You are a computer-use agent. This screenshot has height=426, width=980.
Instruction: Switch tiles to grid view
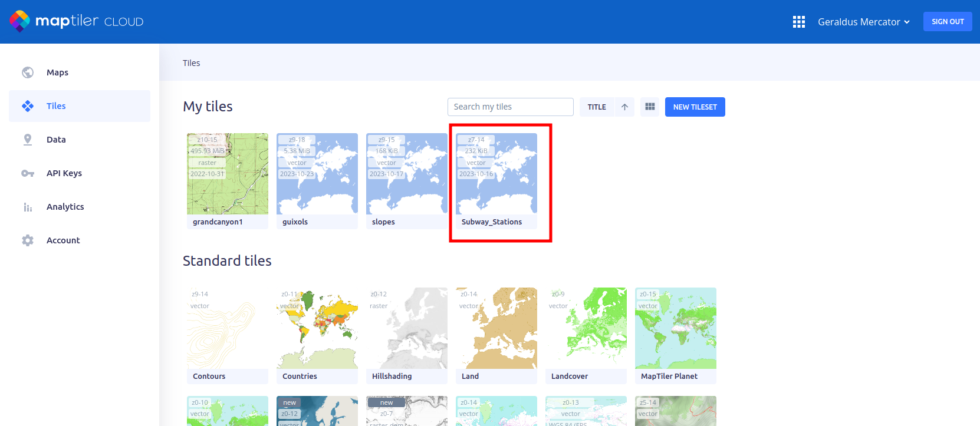click(650, 107)
